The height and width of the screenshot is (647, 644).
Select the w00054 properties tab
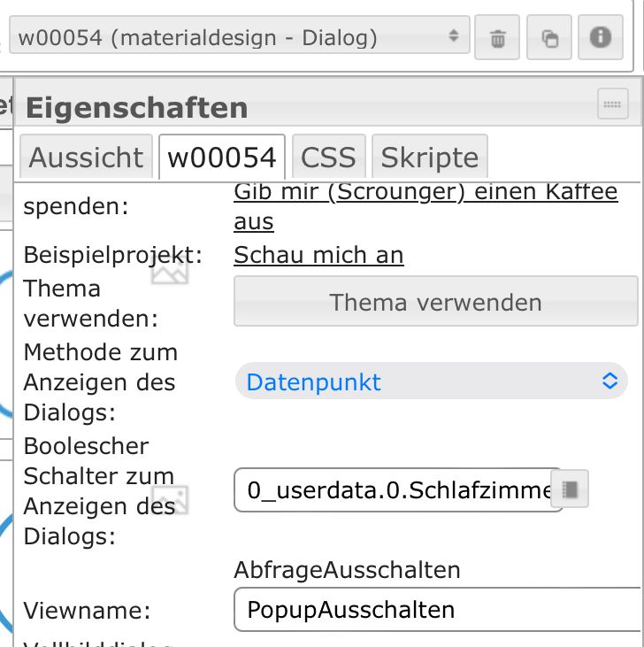pyautogui.click(x=222, y=158)
